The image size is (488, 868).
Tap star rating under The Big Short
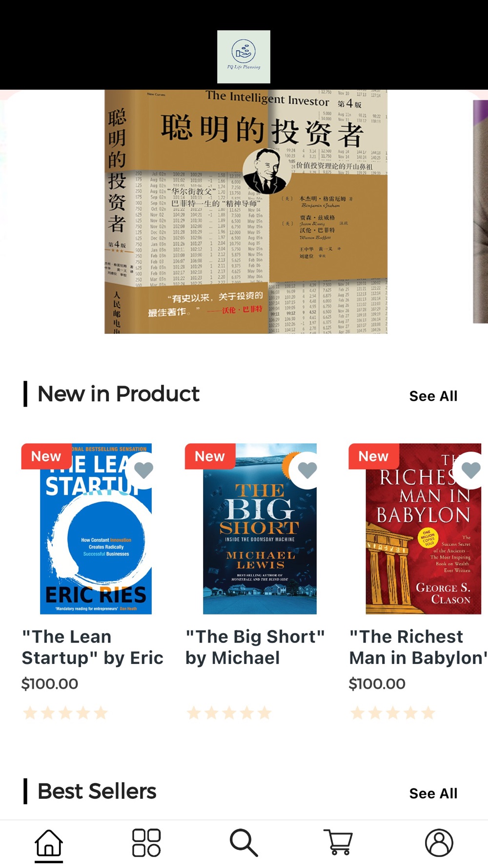[229, 713]
